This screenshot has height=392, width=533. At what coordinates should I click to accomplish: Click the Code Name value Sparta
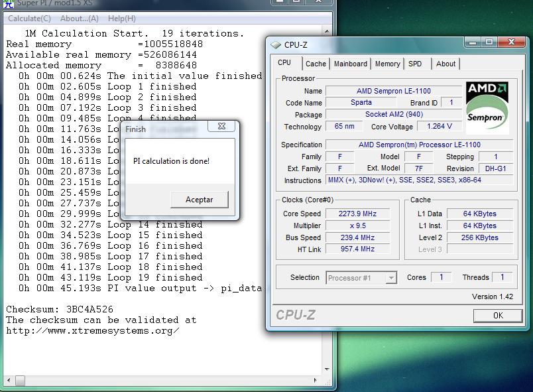pos(361,102)
